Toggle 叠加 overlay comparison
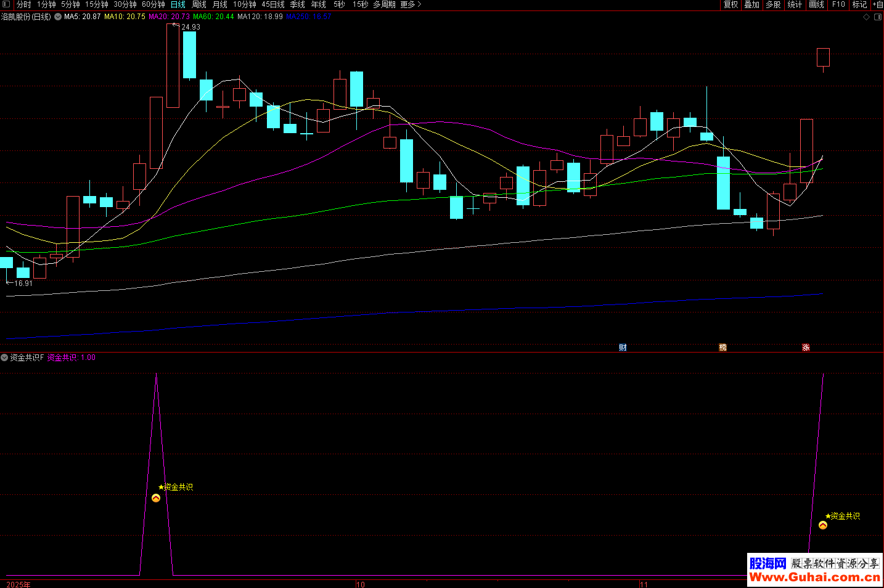 point(751,4)
